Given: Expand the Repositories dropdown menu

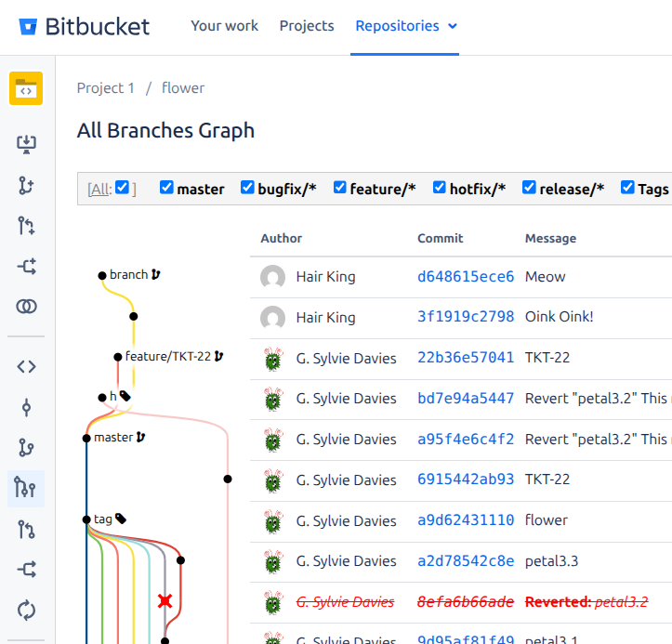Looking at the screenshot, I should point(406,26).
